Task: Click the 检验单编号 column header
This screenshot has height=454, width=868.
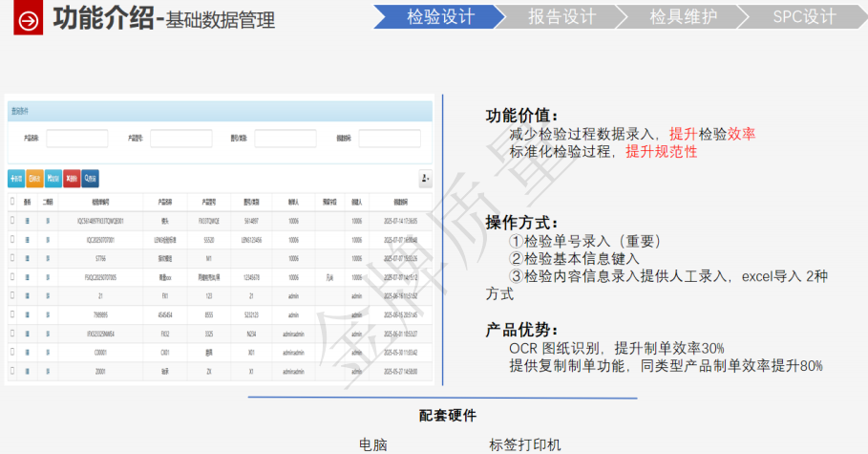Action: coord(100,202)
